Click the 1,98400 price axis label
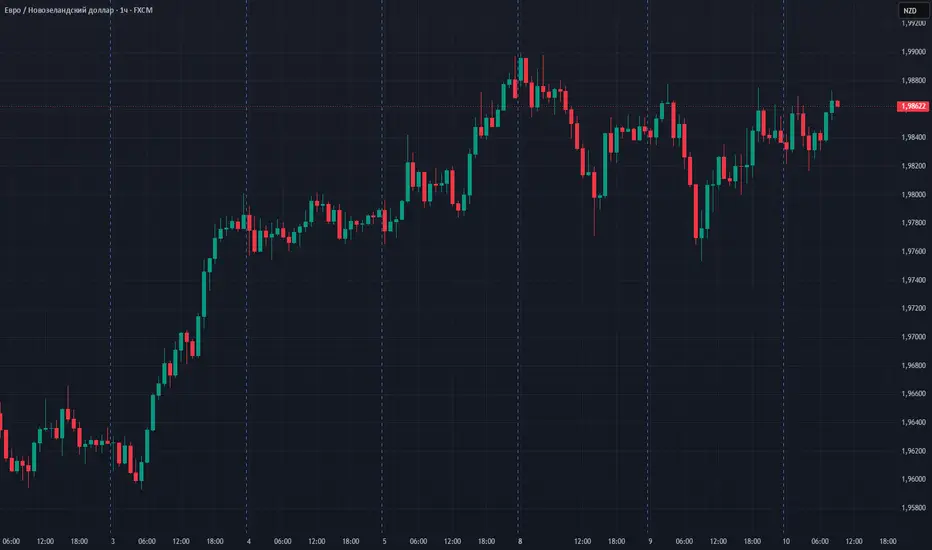The width and height of the screenshot is (932, 550). (x=914, y=137)
